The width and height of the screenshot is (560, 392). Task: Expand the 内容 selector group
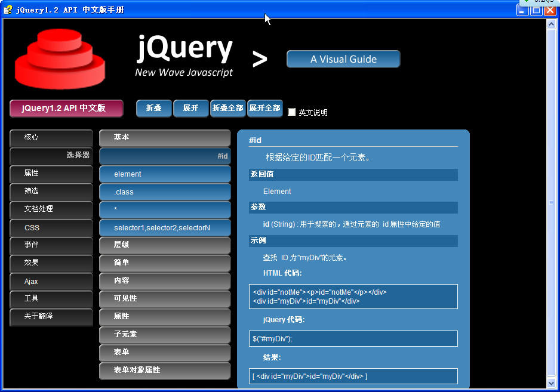(x=165, y=282)
